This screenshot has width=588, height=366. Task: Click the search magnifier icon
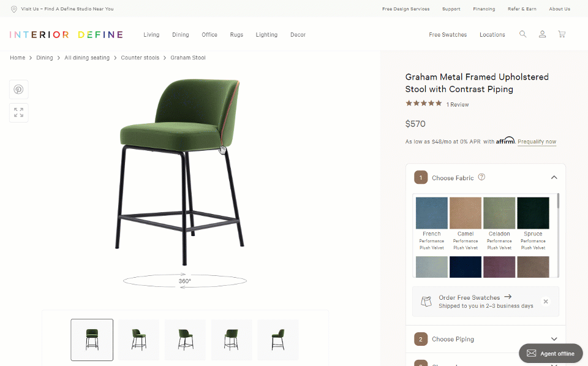pyautogui.click(x=522, y=34)
